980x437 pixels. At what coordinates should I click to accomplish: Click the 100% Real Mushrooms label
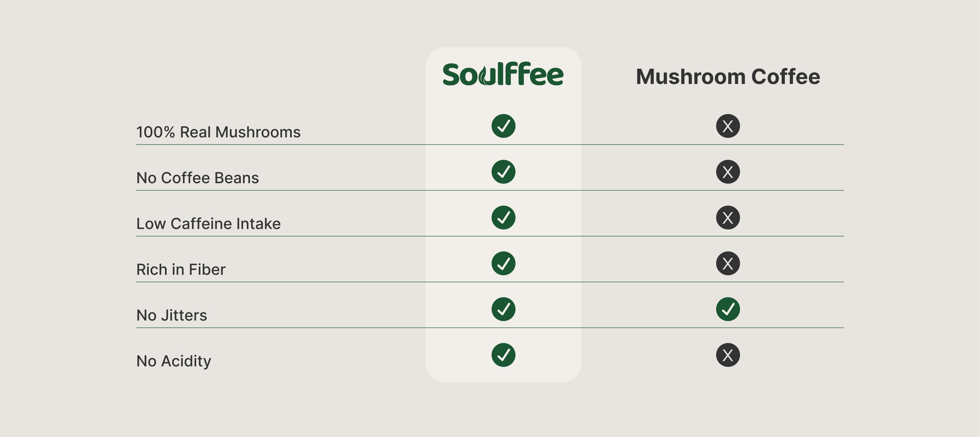[x=218, y=132]
